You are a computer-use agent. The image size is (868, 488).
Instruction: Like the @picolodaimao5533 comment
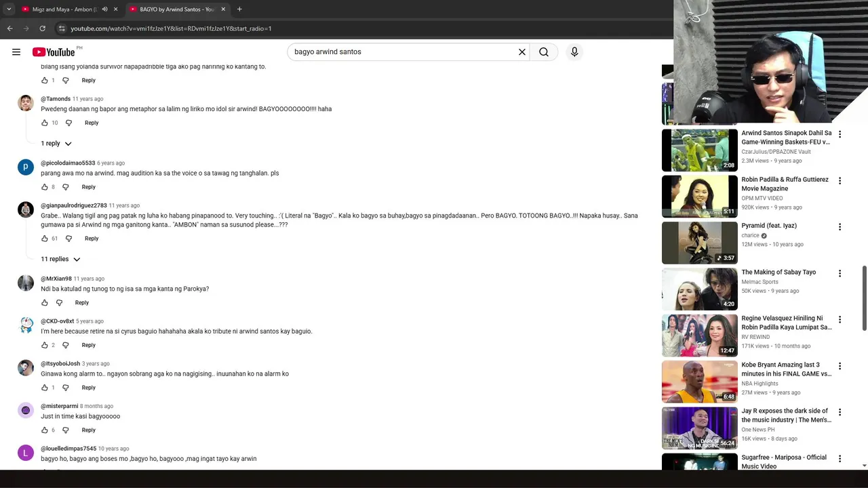pos(45,187)
